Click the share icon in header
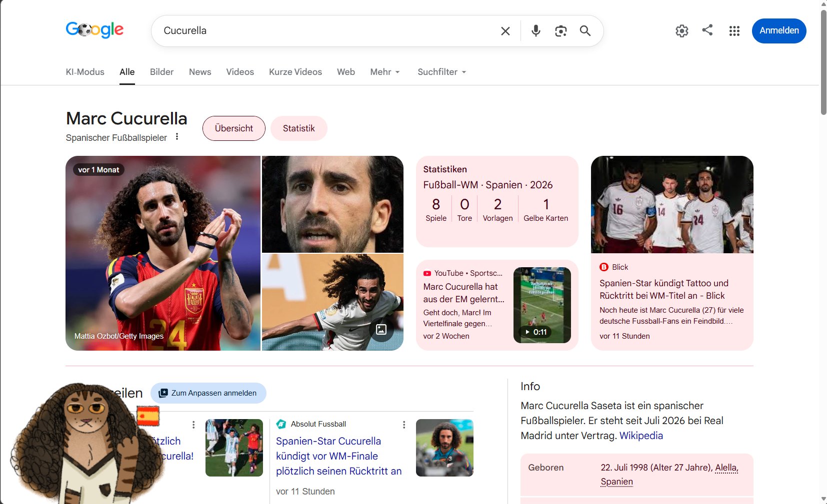 [707, 30]
